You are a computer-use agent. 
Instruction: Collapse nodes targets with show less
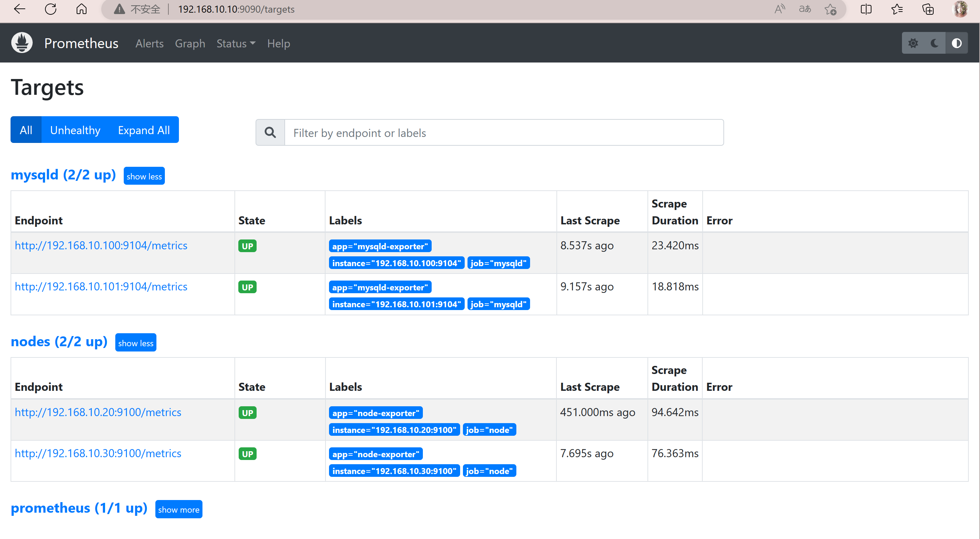pos(136,342)
